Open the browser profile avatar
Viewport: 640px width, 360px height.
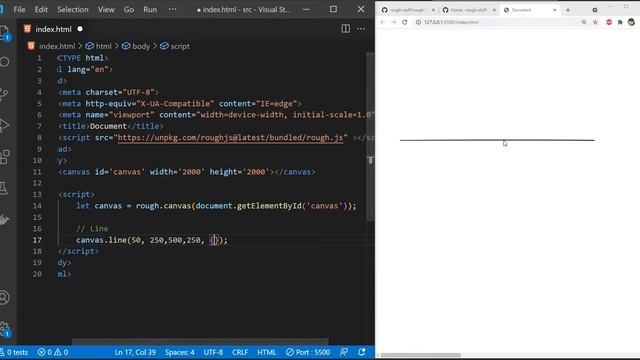(x=631, y=22)
